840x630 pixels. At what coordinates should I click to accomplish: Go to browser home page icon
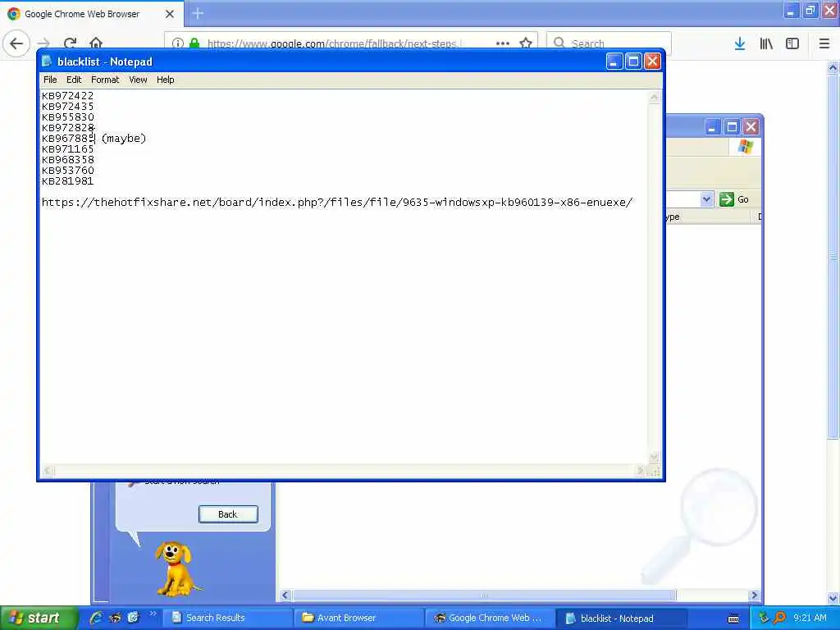(x=96, y=43)
